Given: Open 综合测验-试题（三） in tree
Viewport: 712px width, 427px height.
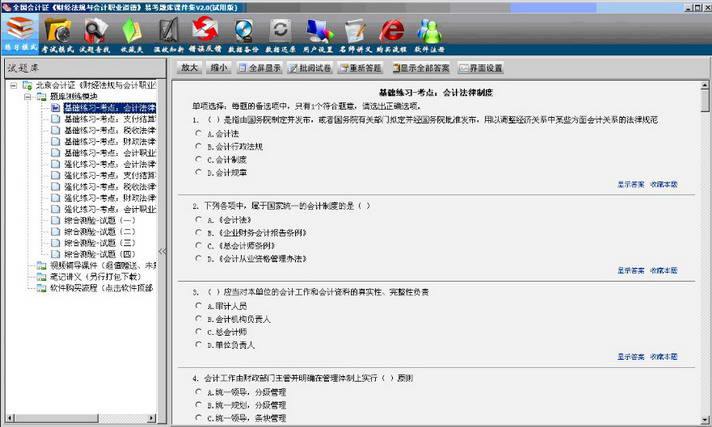Looking at the screenshot, I should tap(99, 243).
